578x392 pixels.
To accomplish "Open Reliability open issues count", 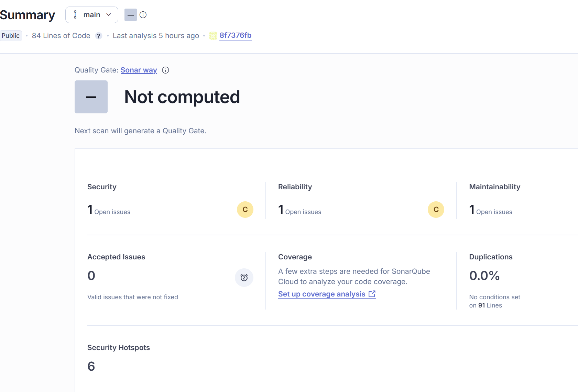I will (281, 210).
